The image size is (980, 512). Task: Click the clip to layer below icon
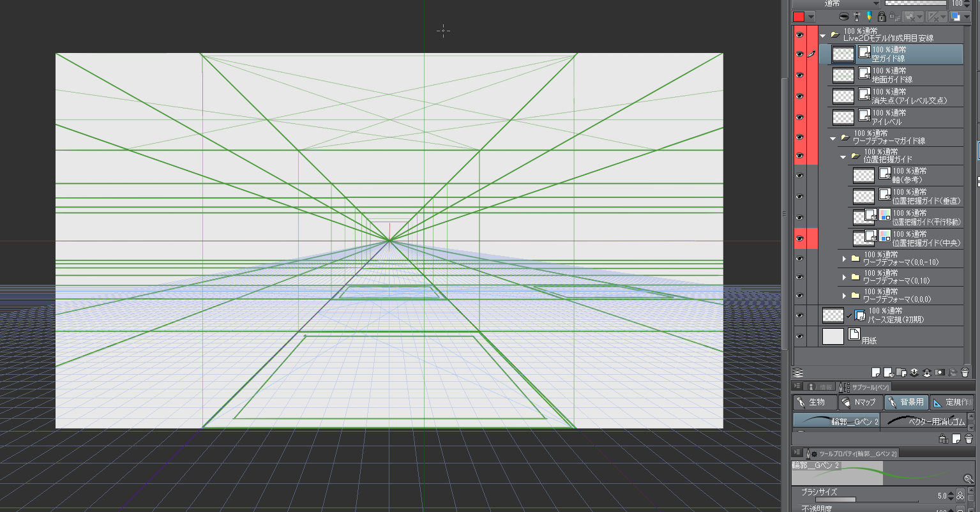(x=844, y=17)
